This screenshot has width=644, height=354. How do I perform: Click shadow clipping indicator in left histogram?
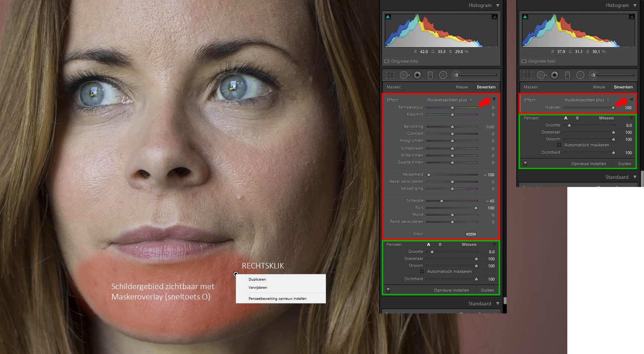tap(388, 17)
